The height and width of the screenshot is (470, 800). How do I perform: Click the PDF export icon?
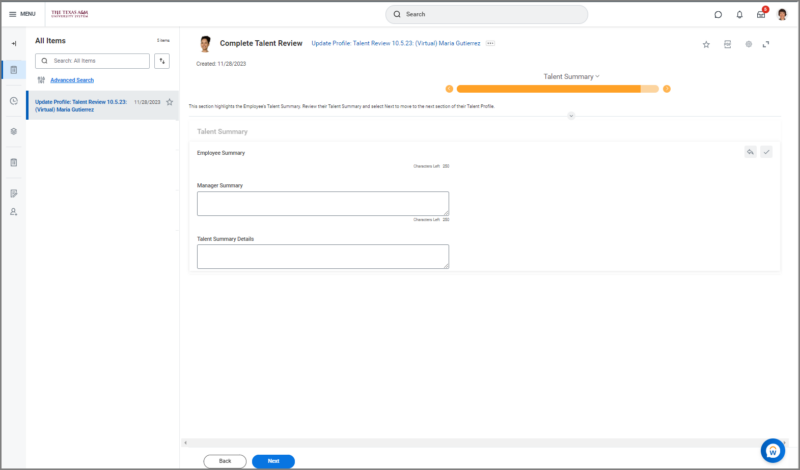pyautogui.click(x=728, y=44)
